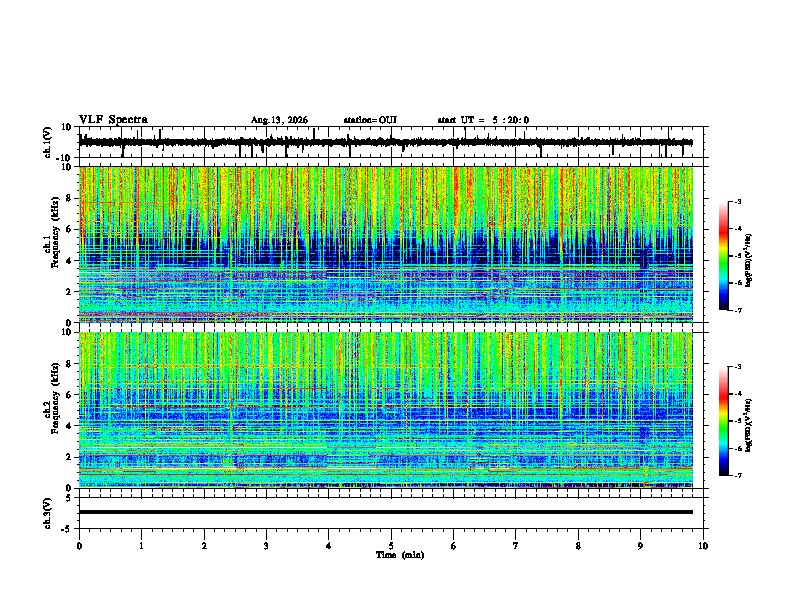The height and width of the screenshot is (612, 792).
Task: Click the "VLF Spectra" title text
Action: click(x=113, y=120)
